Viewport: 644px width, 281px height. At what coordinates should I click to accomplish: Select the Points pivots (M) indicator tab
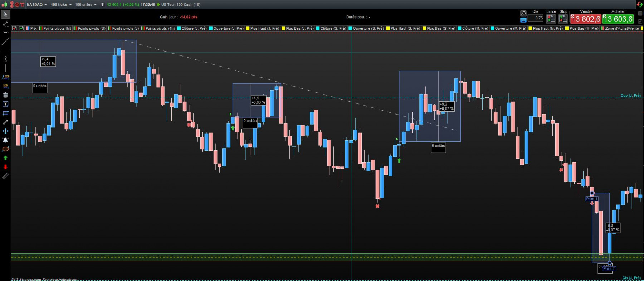point(55,28)
